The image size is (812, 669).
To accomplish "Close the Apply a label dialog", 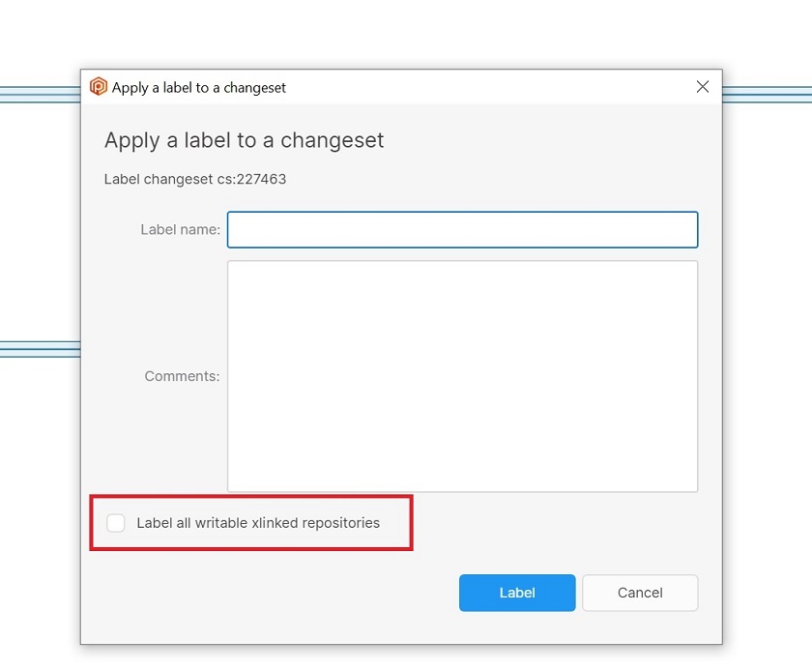I will click(703, 87).
